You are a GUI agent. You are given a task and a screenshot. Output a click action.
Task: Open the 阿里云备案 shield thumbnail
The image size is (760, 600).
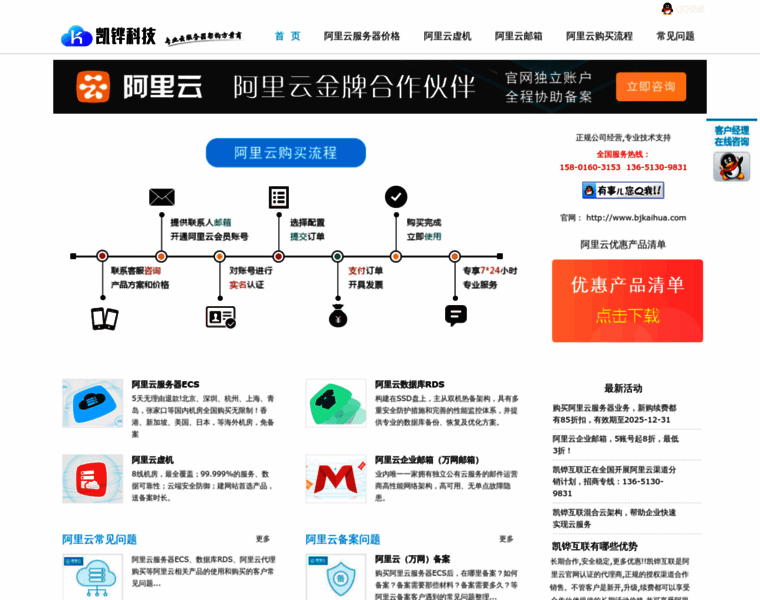(336, 577)
